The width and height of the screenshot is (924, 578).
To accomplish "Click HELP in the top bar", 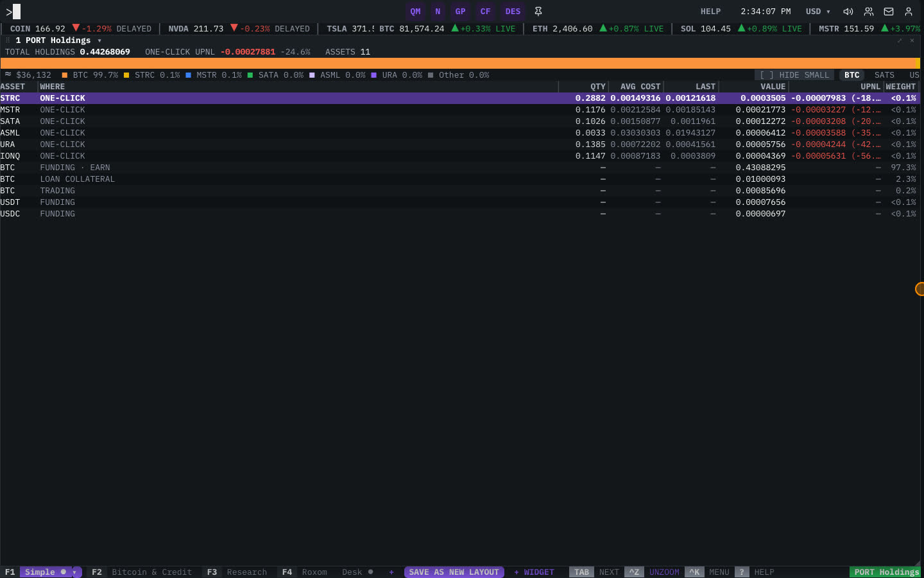I will tap(710, 12).
